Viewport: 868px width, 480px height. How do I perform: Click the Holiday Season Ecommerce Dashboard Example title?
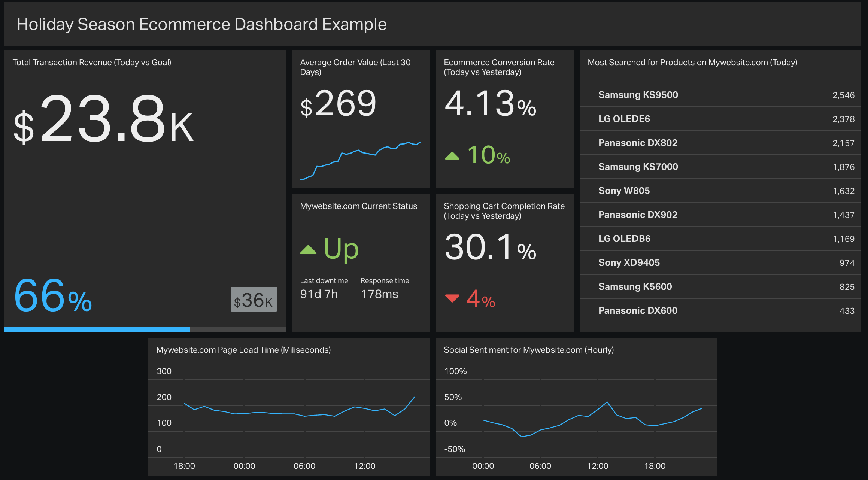pos(201,25)
